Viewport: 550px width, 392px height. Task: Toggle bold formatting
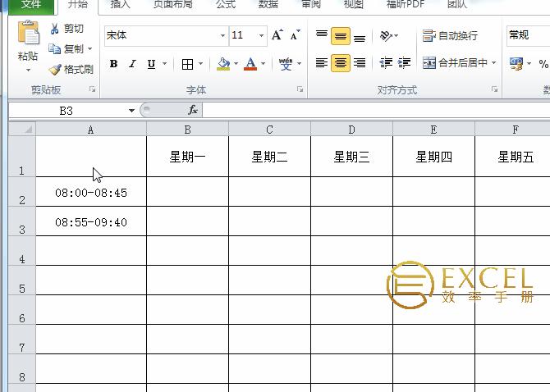pyautogui.click(x=113, y=64)
